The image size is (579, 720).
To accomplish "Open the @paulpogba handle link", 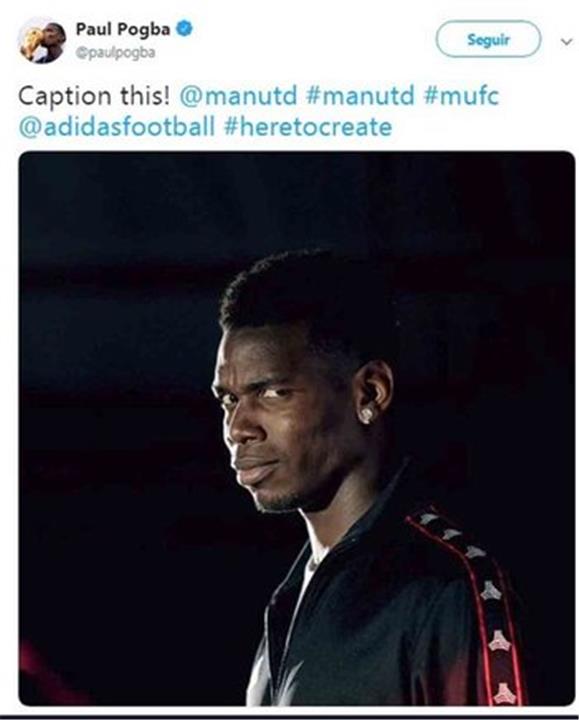I will [115, 53].
